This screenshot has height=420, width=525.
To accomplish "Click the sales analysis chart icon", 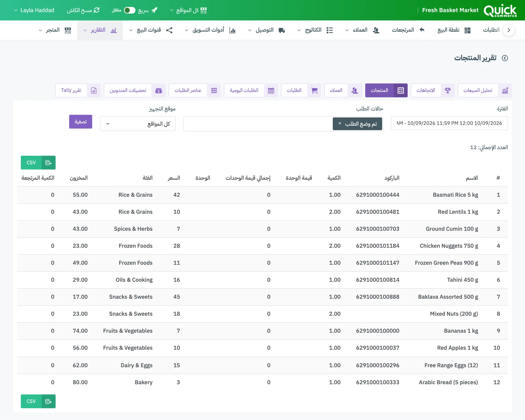I will click(x=505, y=90).
